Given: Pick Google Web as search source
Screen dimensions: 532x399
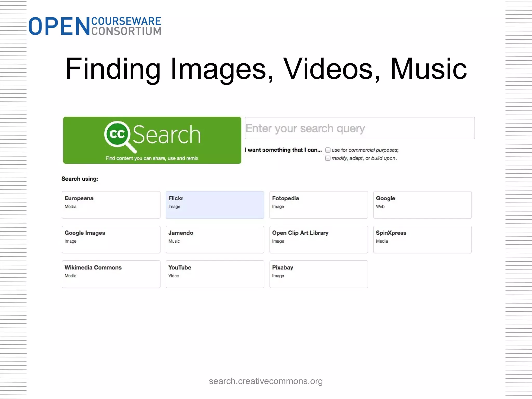Looking at the screenshot, I should (x=422, y=205).
